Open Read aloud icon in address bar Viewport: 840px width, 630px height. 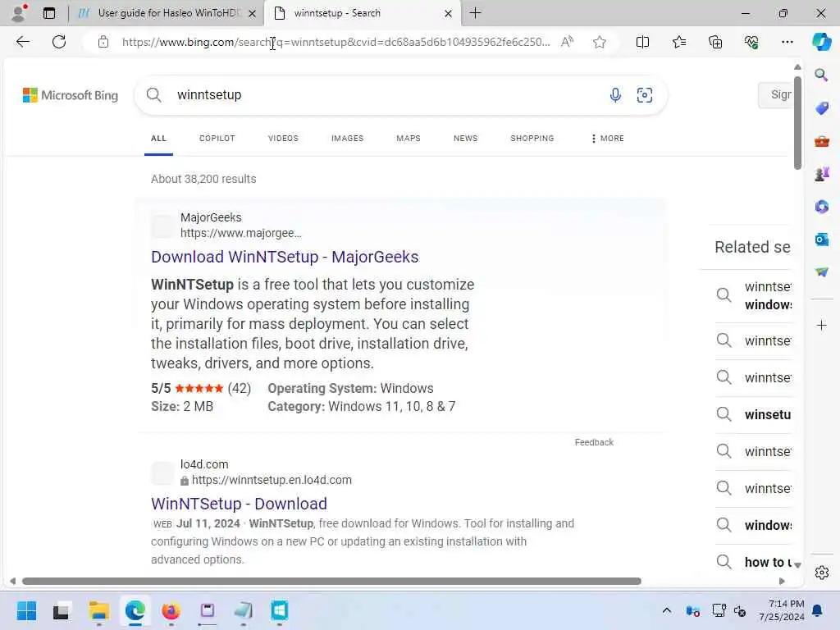pos(567,42)
